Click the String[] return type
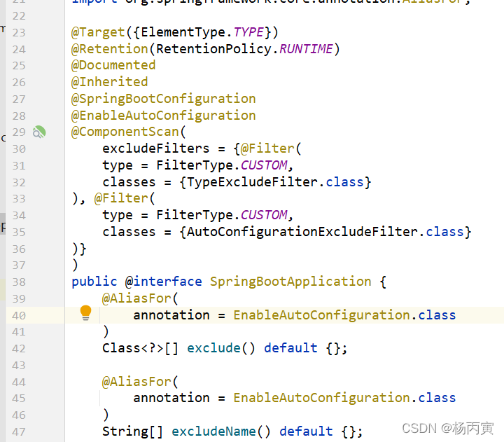The width and height of the screenshot is (504, 442). tap(133, 431)
